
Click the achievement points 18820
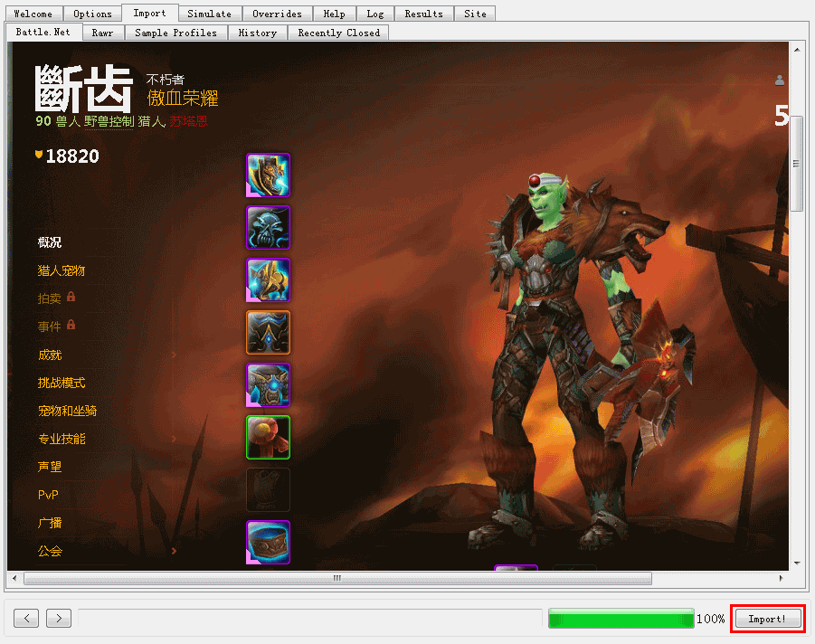72,156
